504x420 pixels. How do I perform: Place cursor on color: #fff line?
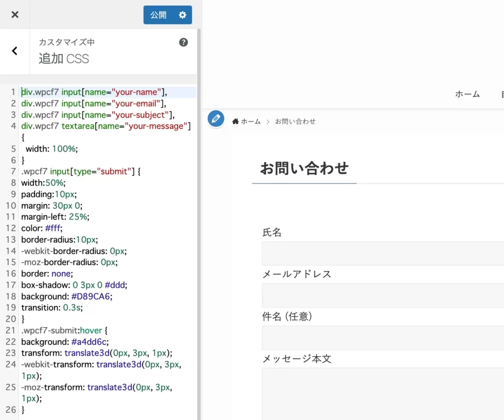(x=42, y=228)
